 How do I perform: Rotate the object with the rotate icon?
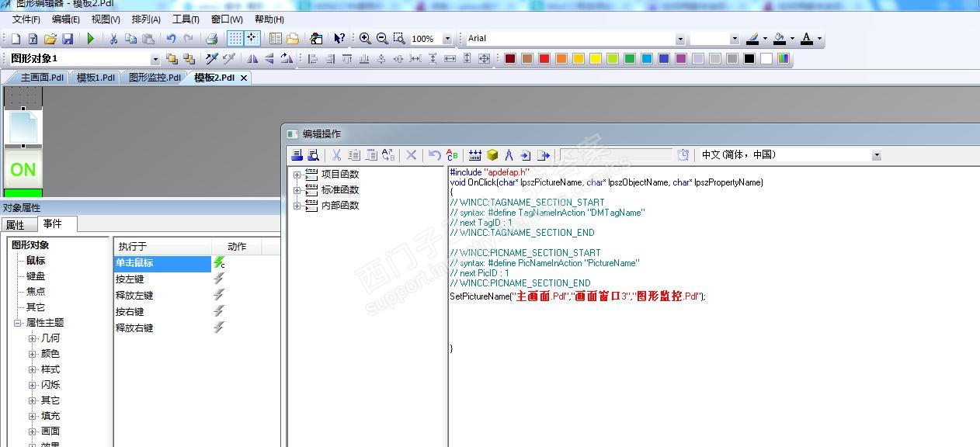287,59
